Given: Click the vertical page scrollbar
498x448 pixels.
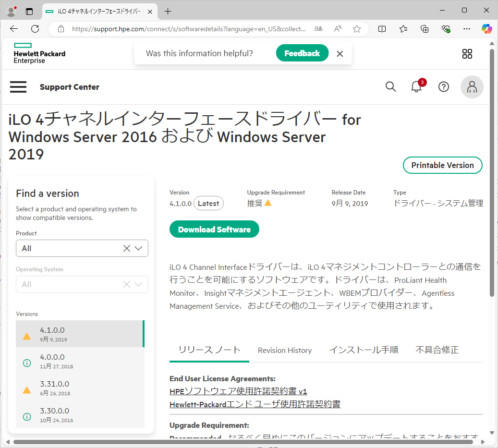Looking at the screenshot, I should point(492,173).
